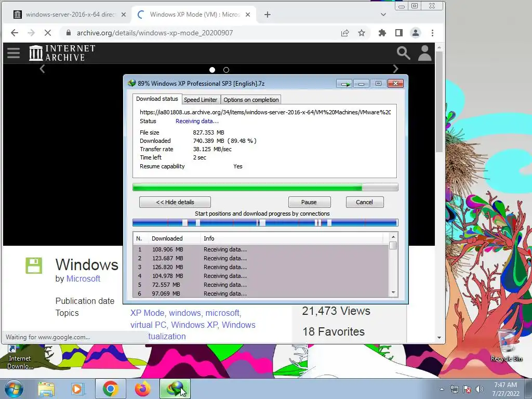Show hidden tray icons arrow

(x=442, y=389)
